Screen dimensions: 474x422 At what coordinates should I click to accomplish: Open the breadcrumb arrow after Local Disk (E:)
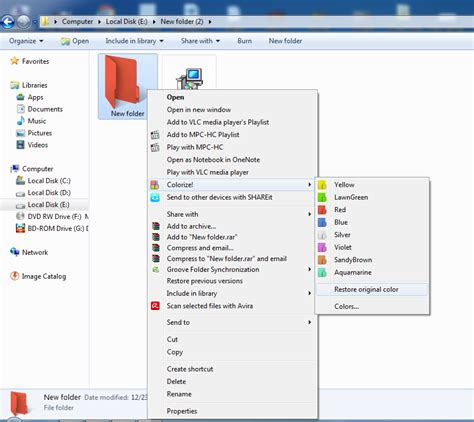[154, 22]
